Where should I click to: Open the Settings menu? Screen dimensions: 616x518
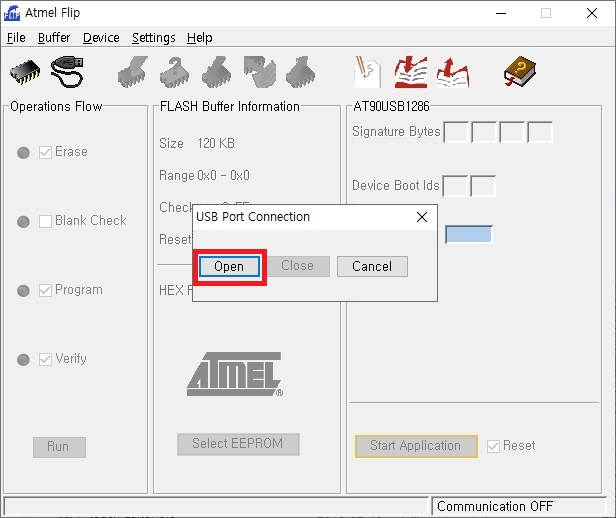[x=153, y=38]
